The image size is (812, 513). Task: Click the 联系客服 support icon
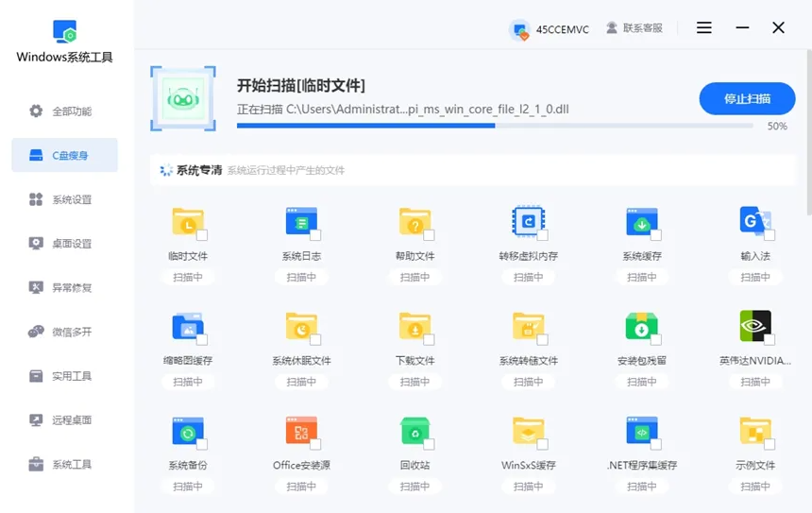(612, 28)
